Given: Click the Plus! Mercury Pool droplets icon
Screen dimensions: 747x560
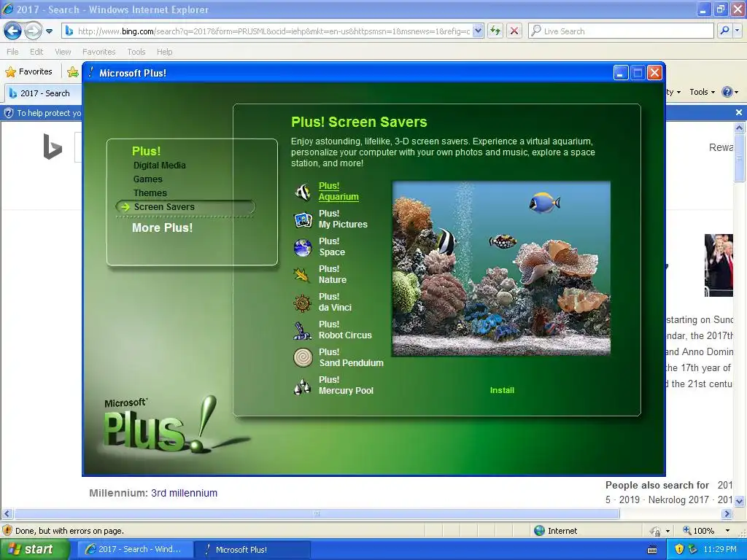Looking at the screenshot, I should click(x=303, y=386).
